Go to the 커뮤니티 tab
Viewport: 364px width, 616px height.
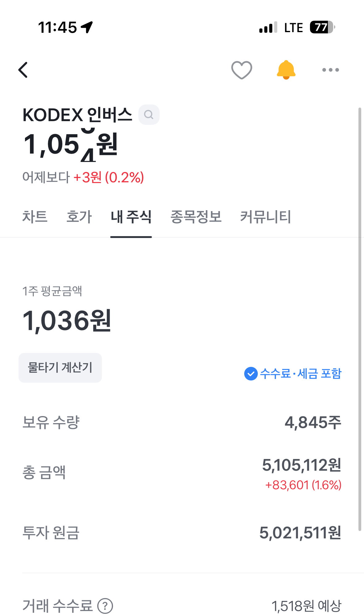tap(266, 217)
